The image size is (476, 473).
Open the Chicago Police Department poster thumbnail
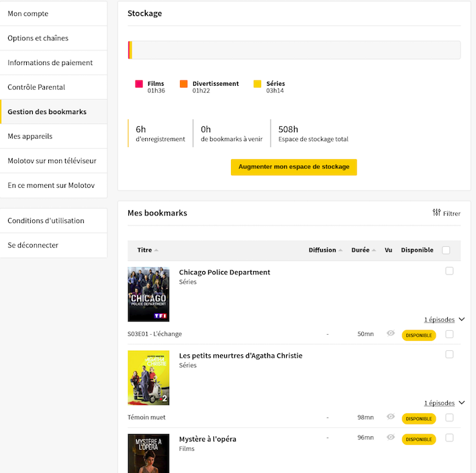coord(148,295)
